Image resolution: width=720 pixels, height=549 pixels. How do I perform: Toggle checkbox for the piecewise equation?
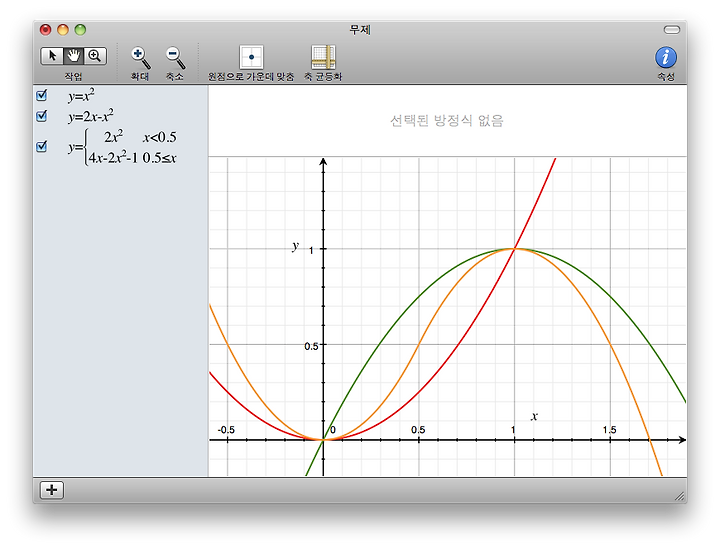[41, 146]
